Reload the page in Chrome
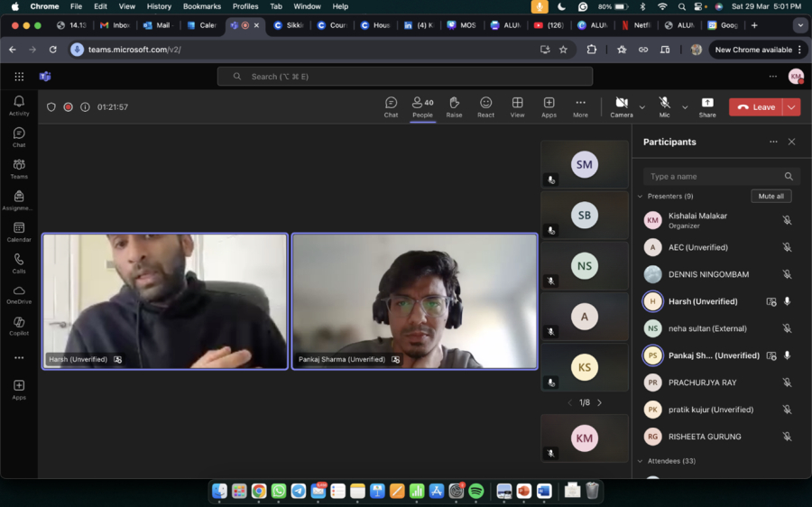 tap(53, 50)
